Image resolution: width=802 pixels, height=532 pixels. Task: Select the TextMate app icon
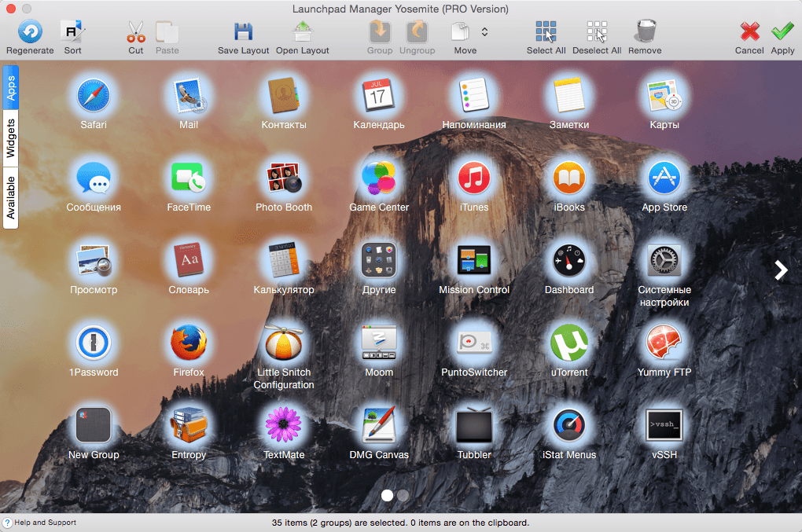283,425
